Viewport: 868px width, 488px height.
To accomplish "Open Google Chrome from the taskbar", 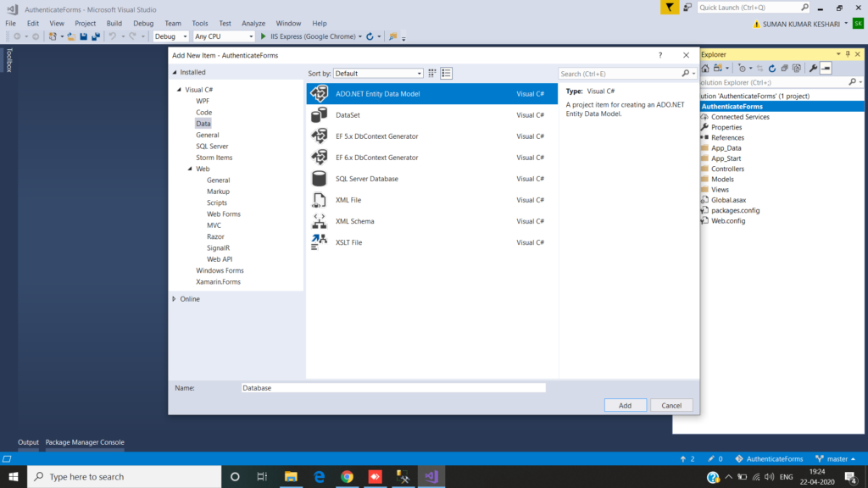I will pyautogui.click(x=347, y=476).
